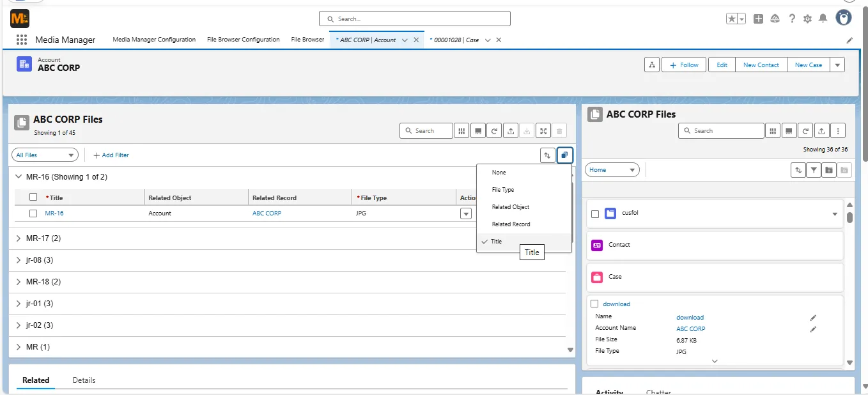Expand the MR (1) group
This screenshot has height=395, width=868.
pos(18,347)
